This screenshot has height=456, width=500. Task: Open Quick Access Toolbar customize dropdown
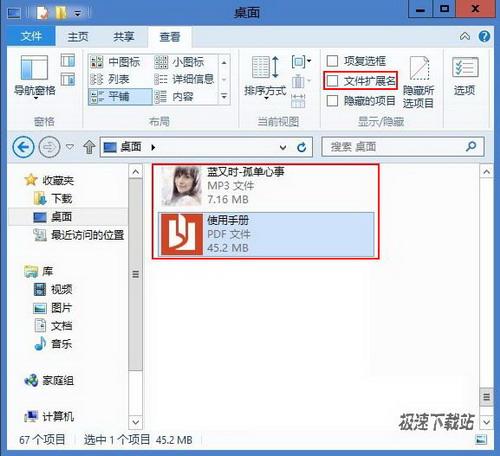pyautogui.click(x=77, y=13)
